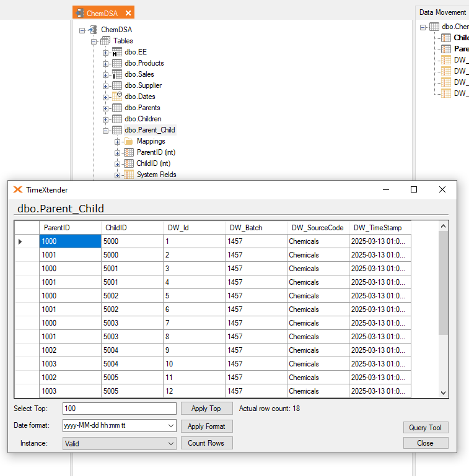Expand the Mappings folder
This screenshot has width=469, height=476.
point(117,142)
